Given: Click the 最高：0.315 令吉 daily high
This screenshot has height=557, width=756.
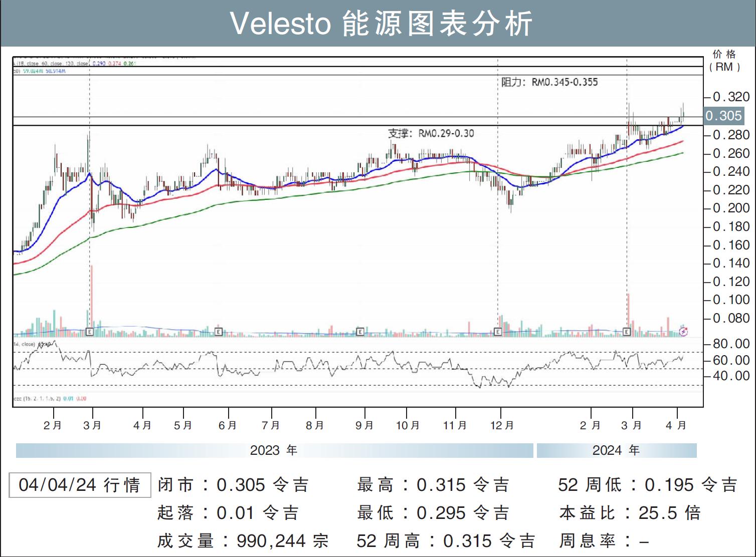Looking at the screenshot, I should point(434,485).
